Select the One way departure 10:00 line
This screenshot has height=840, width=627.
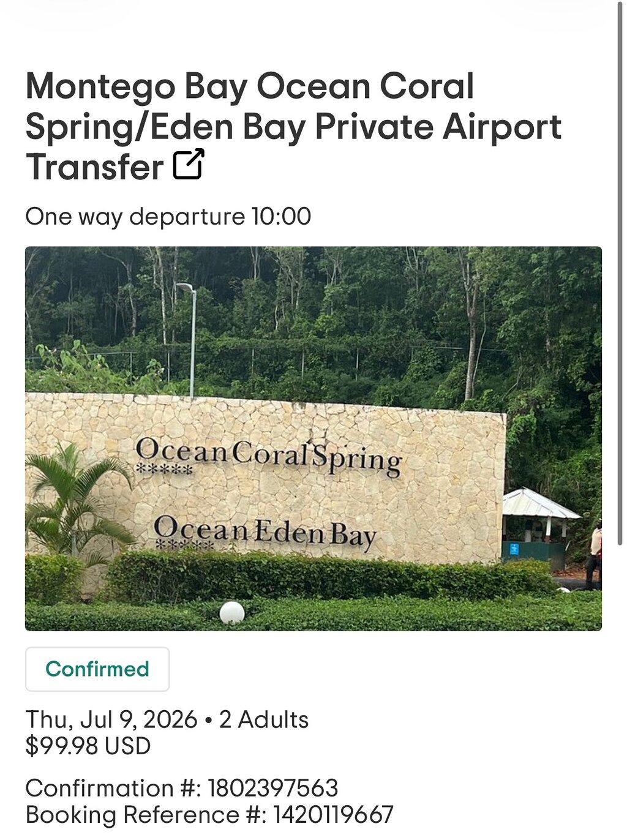(x=168, y=217)
